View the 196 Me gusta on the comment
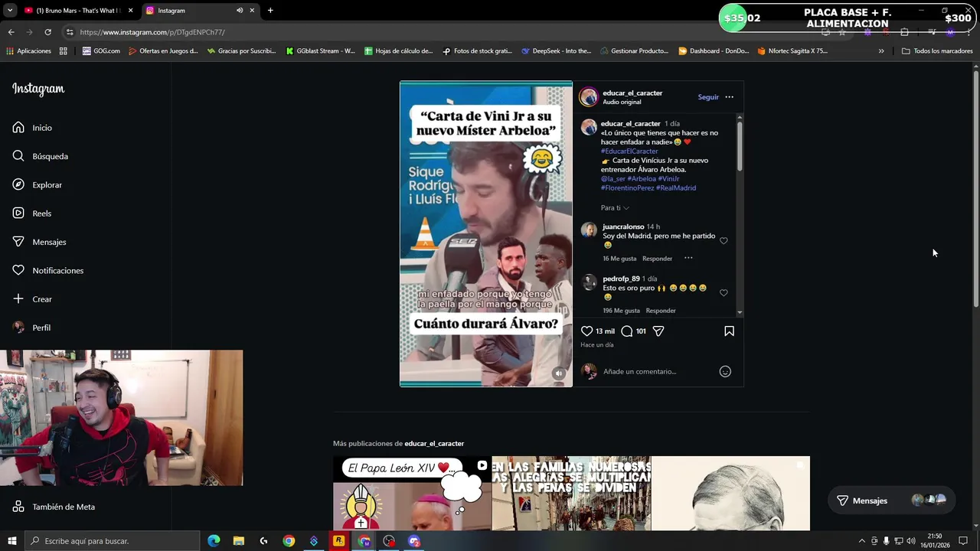The width and height of the screenshot is (980, 551). tap(621, 311)
